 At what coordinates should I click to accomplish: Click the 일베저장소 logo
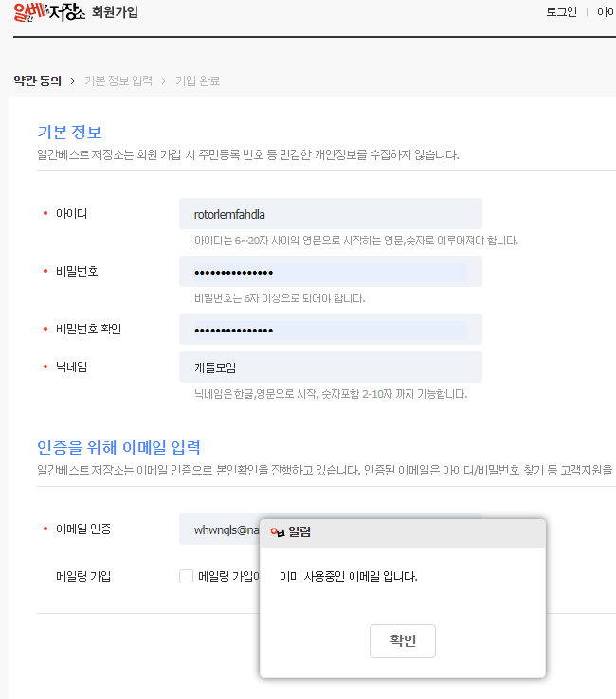(49, 14)
